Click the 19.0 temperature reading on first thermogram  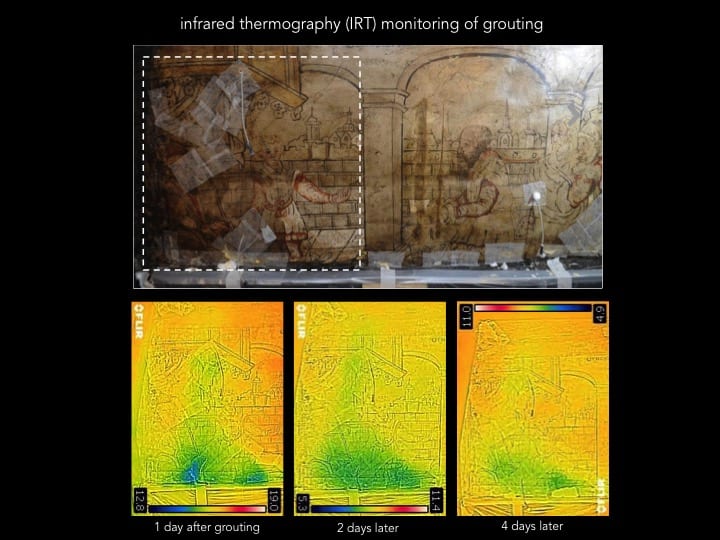[x=274, y=501]
